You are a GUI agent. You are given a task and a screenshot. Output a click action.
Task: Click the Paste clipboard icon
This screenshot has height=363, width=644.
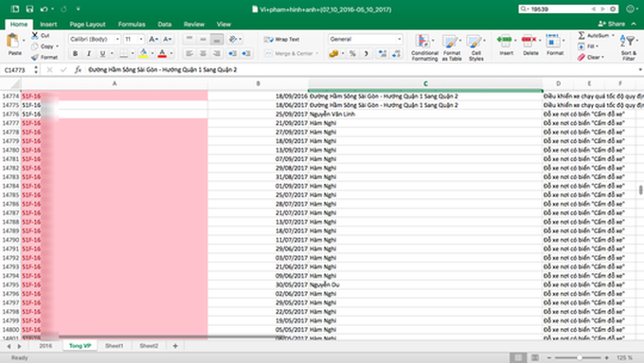click(13, 41)
